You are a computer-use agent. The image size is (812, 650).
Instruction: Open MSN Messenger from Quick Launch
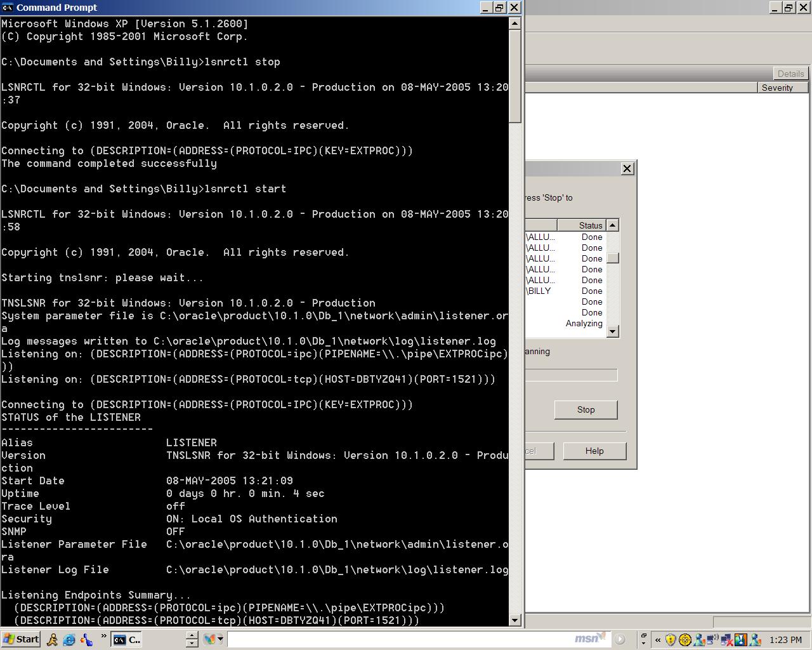(86, 640)
